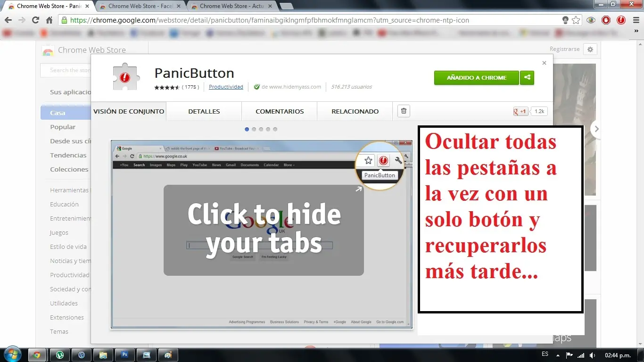This screenshot has height=362, width=644.
Task: Show hidden system tray icons
Action: click(559, 355)
